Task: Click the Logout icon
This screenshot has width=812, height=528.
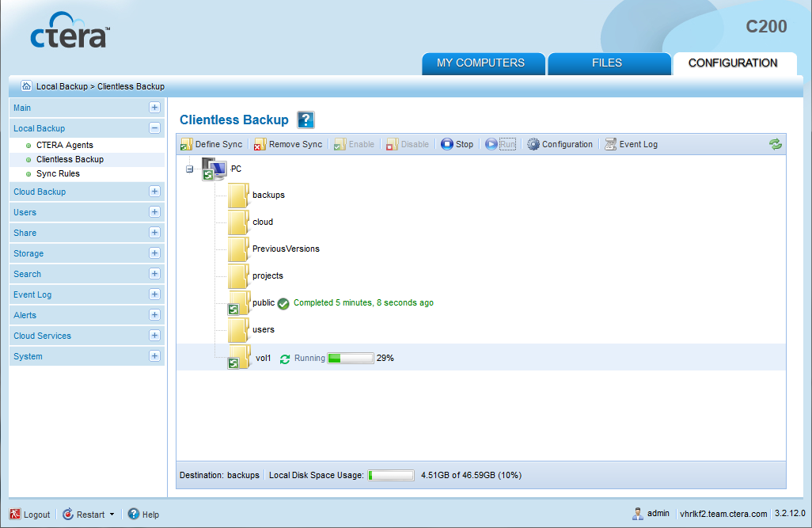Action: point(15,514)
